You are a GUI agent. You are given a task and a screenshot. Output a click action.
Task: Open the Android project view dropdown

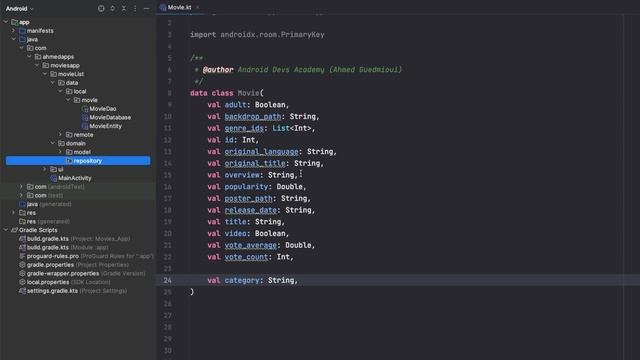tap(19, 9)
